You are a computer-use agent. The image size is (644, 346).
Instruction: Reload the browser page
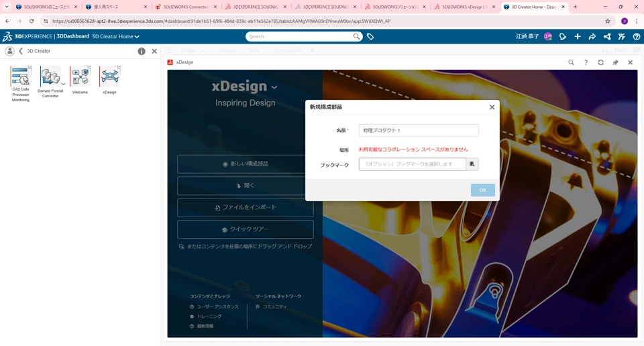tap(32, 21)
